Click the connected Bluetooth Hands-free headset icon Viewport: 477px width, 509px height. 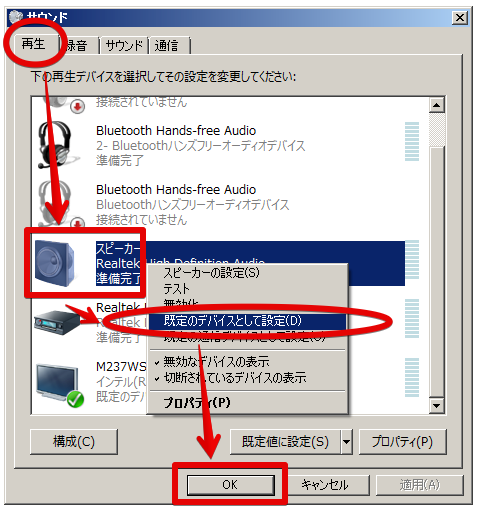55,145
